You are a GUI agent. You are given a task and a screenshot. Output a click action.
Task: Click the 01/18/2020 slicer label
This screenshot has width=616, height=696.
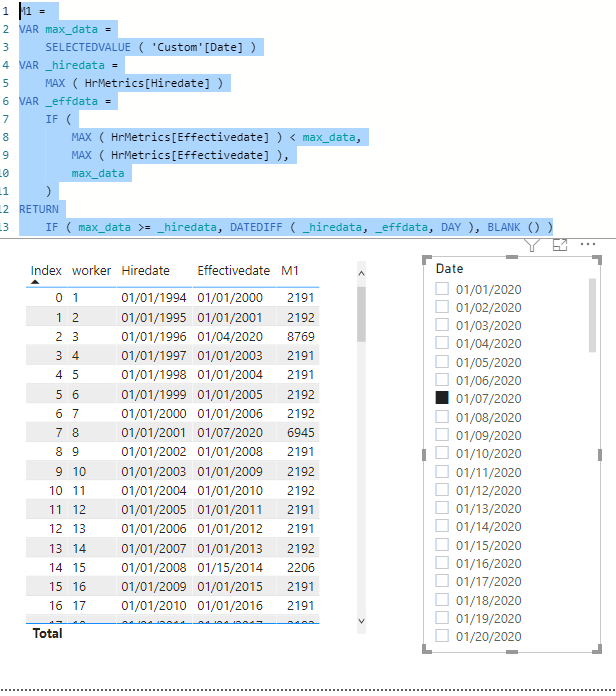coord(488,600)
